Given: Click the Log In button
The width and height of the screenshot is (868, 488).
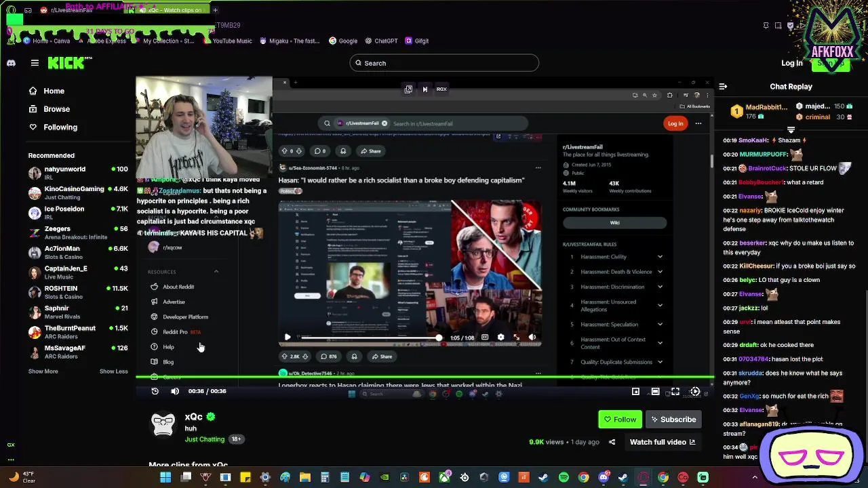Looking at the screenshot, I should pyautogui.click(x=791, y=63).
